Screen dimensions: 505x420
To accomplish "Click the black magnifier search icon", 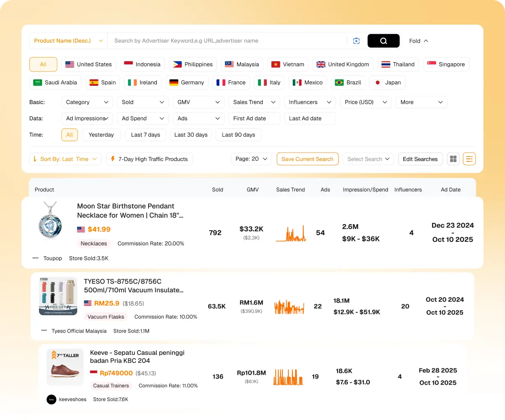I will pyautogui.click(x=383, y=41).
